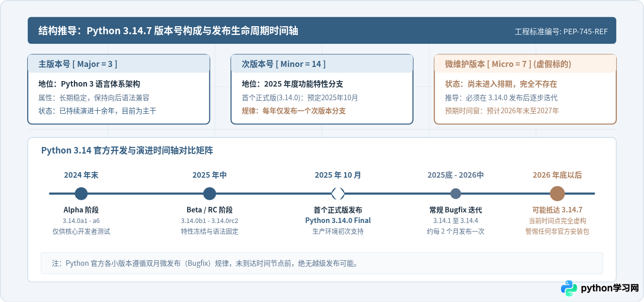Screen dimensions: 644x302
Task: Select the 次版本号 [ Minor = 14 ] header
Action: 322,64
